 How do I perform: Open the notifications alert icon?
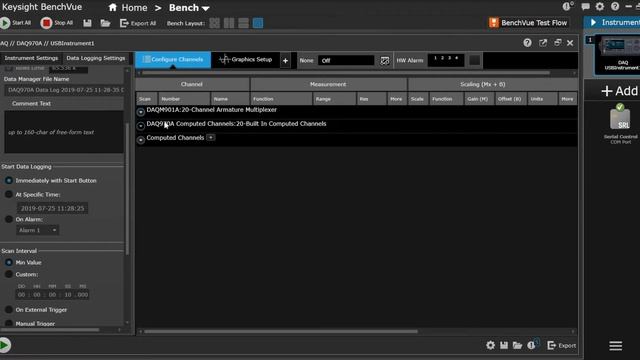click(x=568, y=6)
